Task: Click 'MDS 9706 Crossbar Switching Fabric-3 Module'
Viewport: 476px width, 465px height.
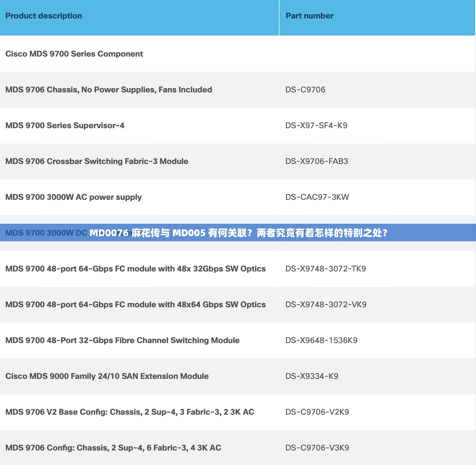Action: pyautogui.click(x=97, y=161)
